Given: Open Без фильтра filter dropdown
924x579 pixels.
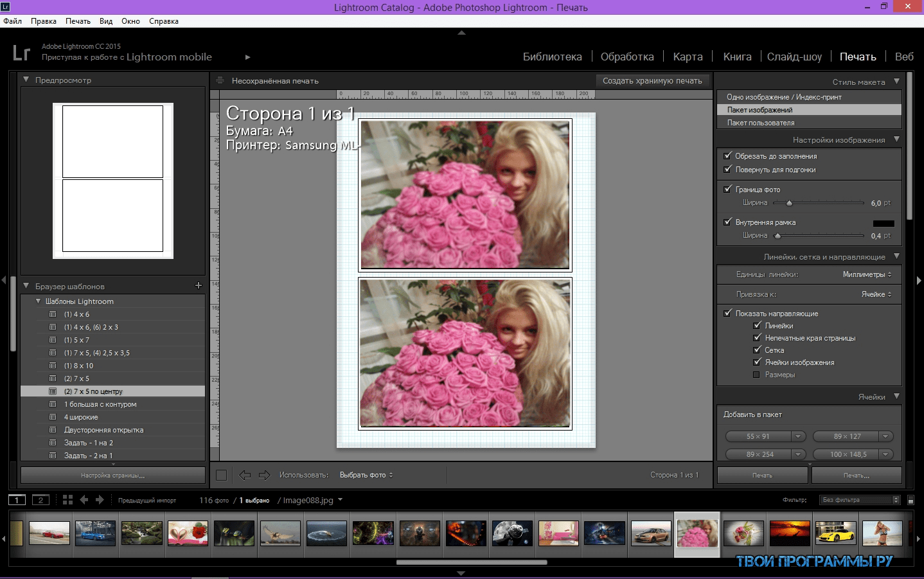Looking at the screenshot, I should coord(860,500).
